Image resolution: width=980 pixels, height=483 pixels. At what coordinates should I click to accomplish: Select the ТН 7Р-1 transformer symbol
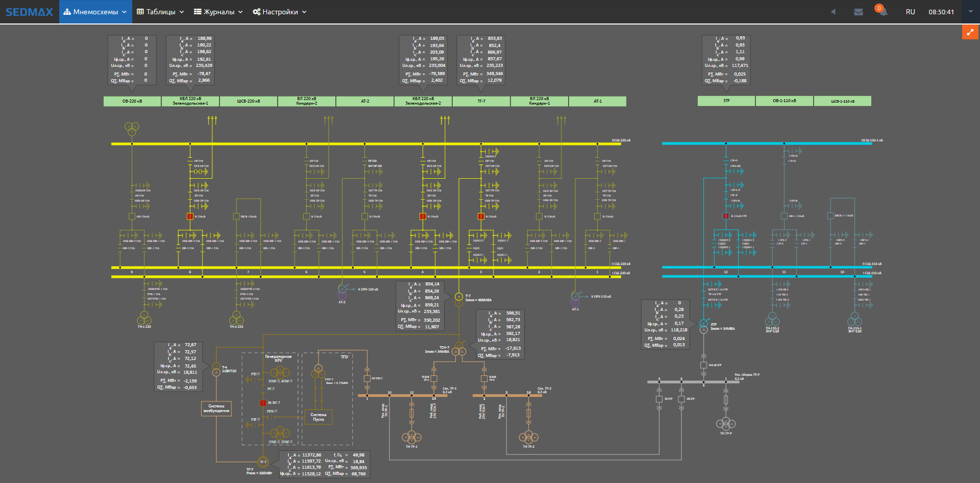click(411, 437)
